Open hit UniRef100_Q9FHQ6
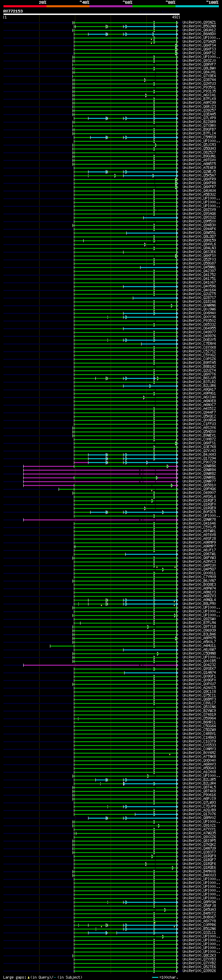Screen dimensions: 222x980 coord(199,489)
